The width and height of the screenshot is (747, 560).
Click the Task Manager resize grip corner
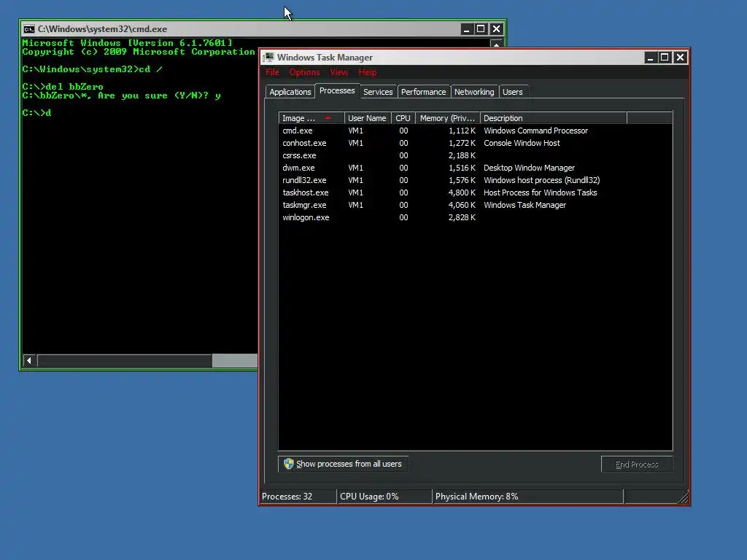(x=683, y=497)
